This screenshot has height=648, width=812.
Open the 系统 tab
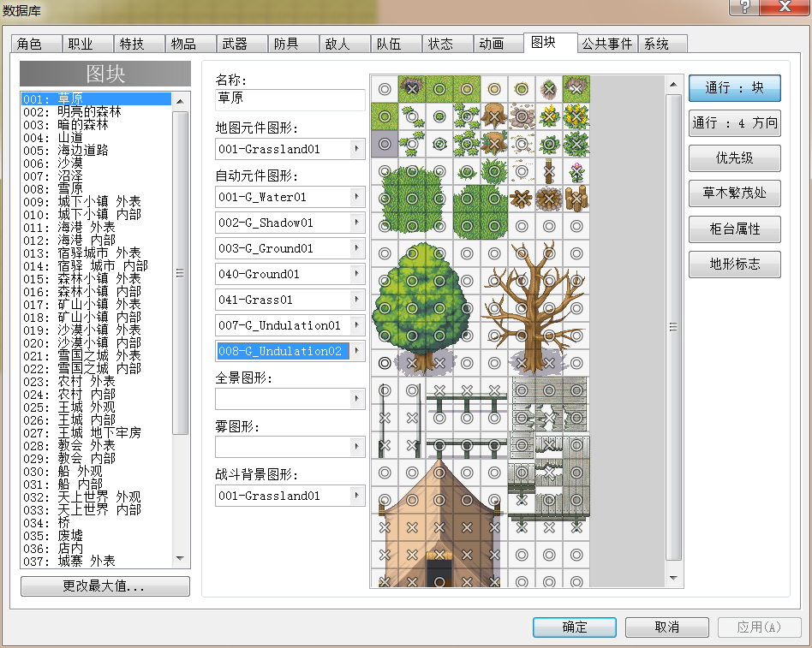pyautogui.click(x=662, y=44)
